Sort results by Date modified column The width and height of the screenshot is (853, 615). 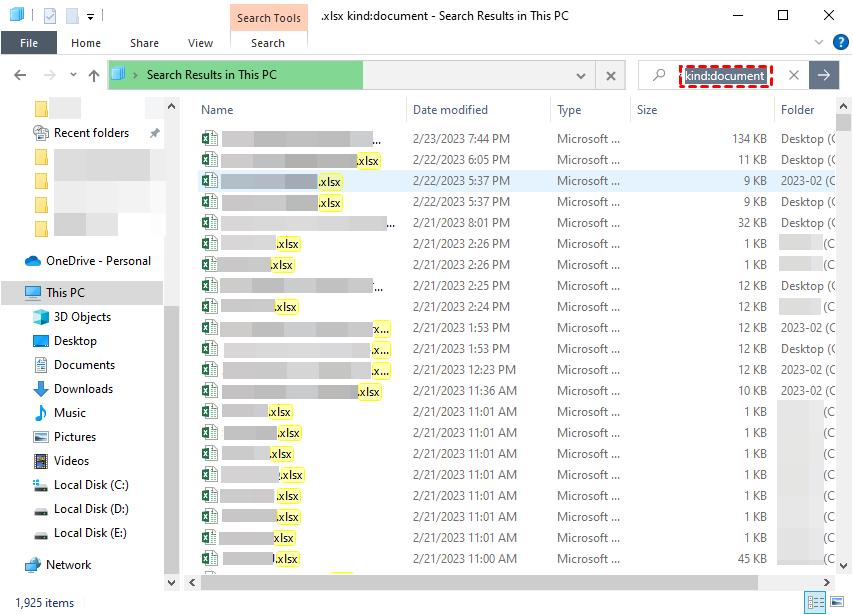450,110
